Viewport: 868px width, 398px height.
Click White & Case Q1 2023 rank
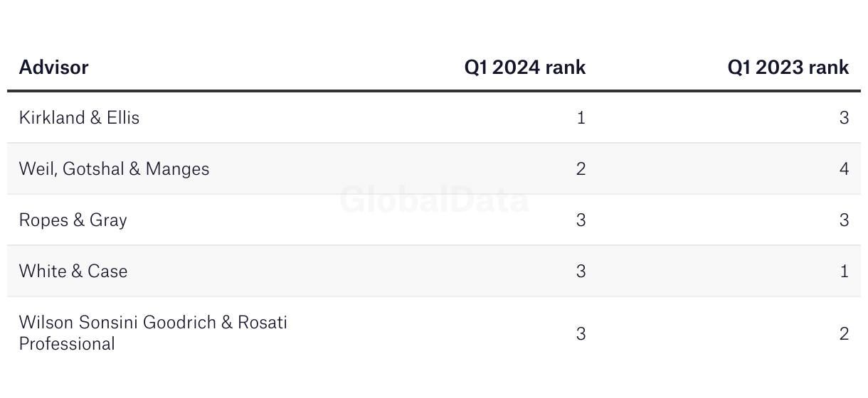[844, 271]
